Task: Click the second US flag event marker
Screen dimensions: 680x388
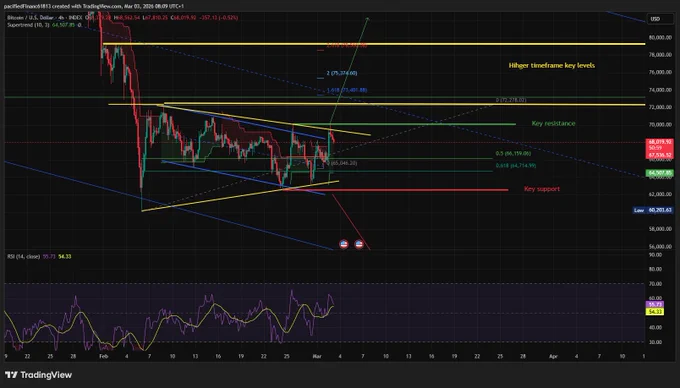Action: (359, 244)
